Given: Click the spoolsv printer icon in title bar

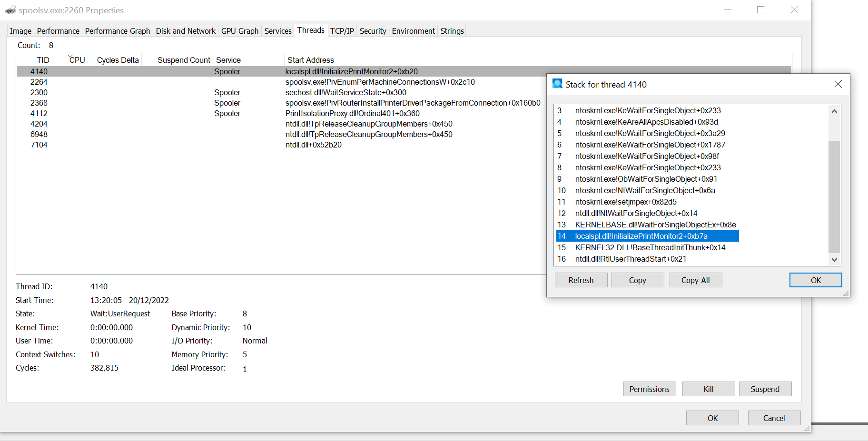Looking at the screenshot, I should [x=10, y=10].
